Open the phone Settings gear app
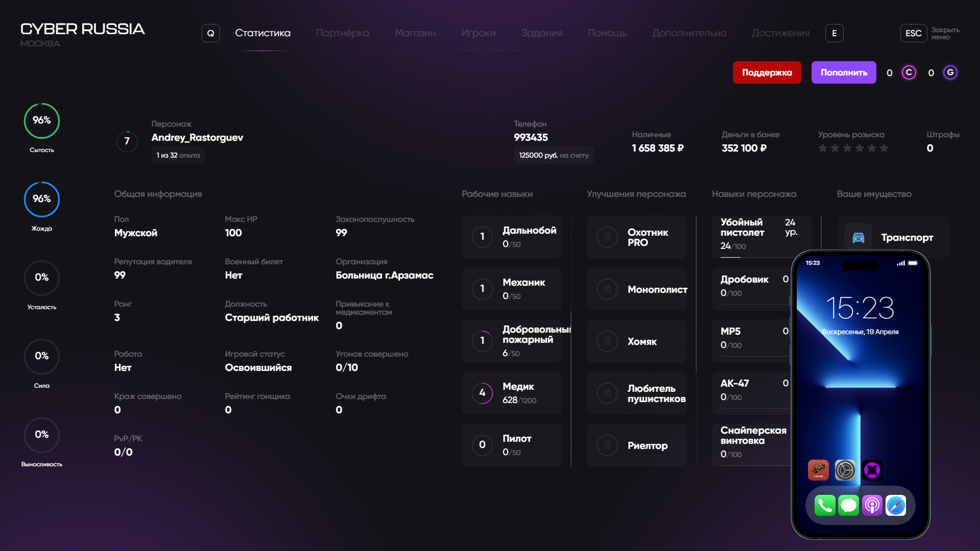Viewport: 980px width, 551px height. coord(845,470)
